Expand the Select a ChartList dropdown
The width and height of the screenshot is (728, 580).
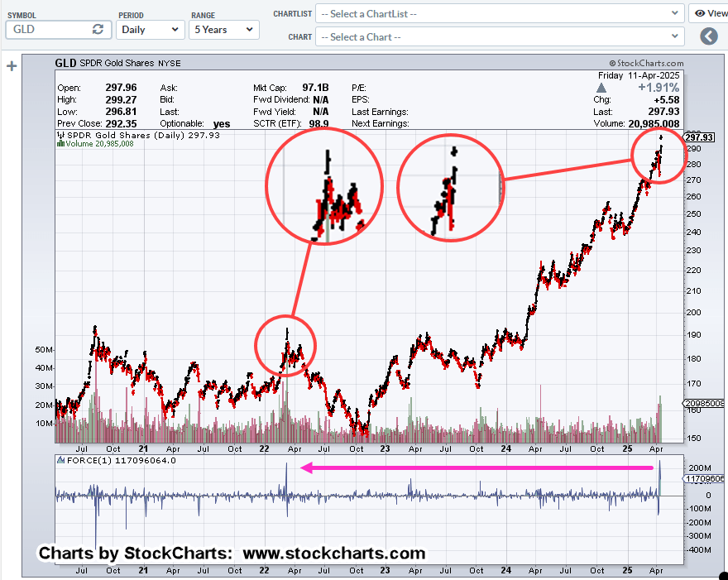501,13
